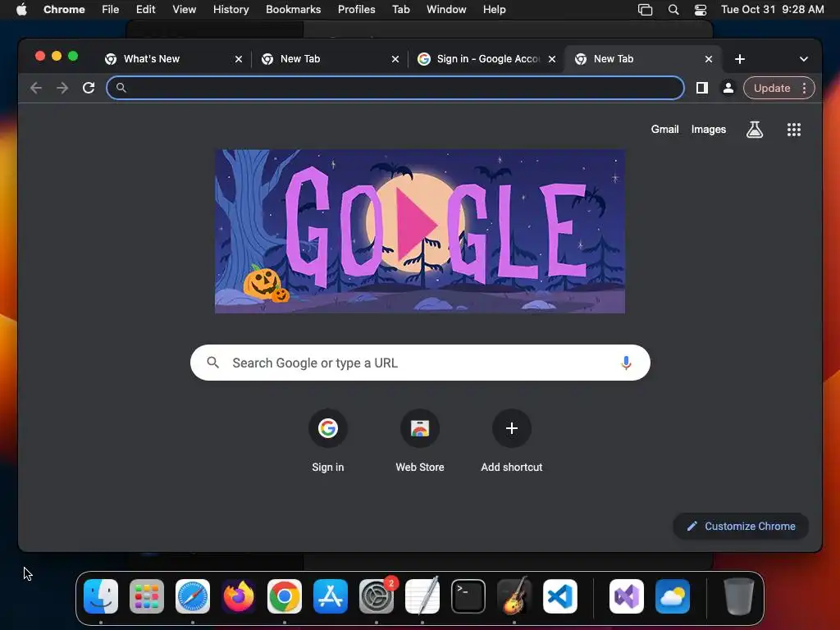The width and height of the screenshot is (840, 630).
Task: Open the Chrome app menu
Action: (x=64, y=10)
